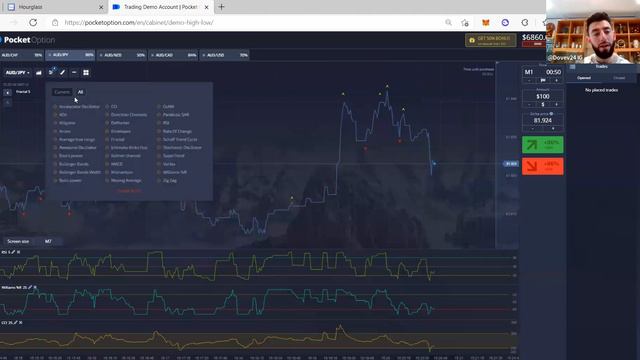640x360 pixels.
Task: Decrease strike price with minus stepper
Action: [x=533, y=129]
